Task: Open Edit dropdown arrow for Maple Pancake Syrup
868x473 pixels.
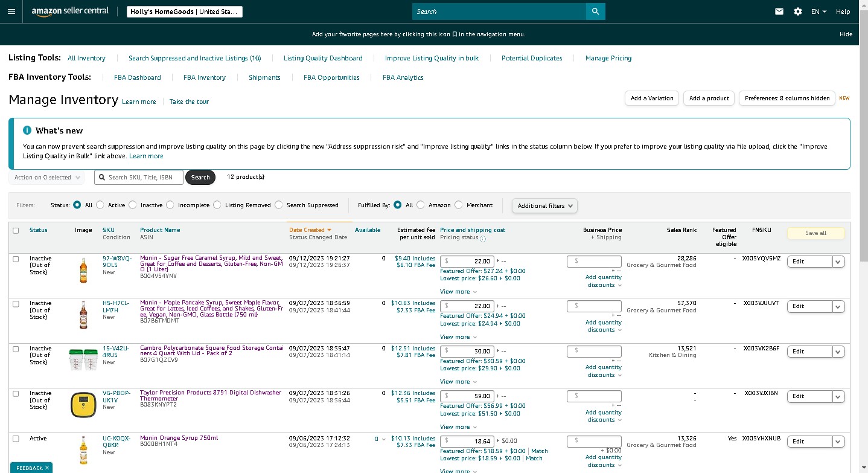Action: pyautogui.click(x=838, y=306)
